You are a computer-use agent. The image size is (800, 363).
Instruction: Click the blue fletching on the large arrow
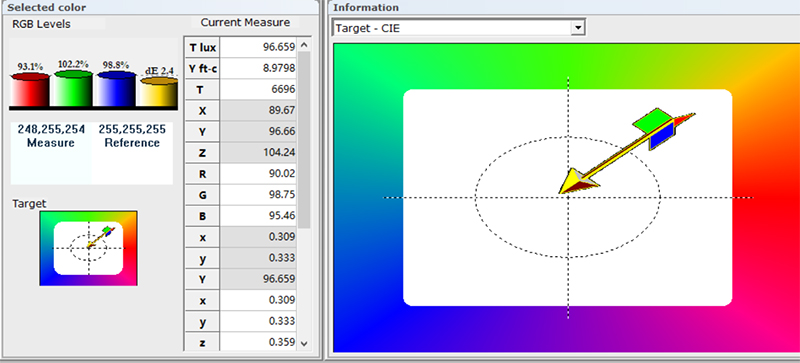tap(662, 137)
